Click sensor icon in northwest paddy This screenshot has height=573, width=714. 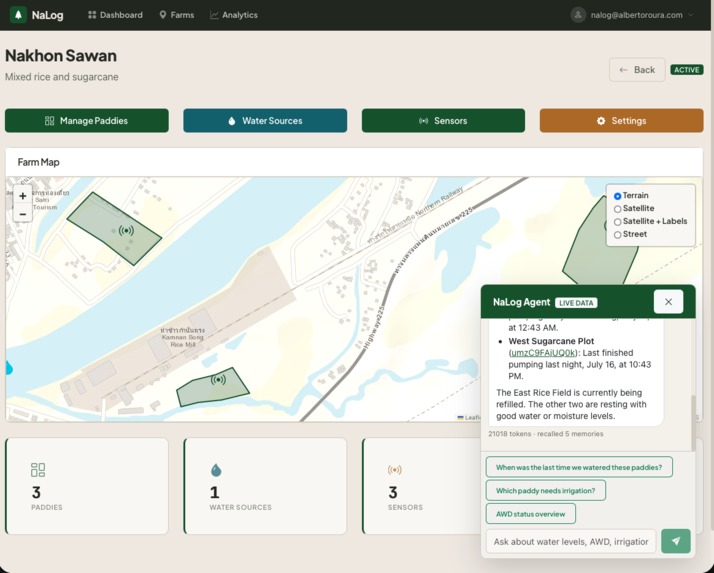point(126,230)
